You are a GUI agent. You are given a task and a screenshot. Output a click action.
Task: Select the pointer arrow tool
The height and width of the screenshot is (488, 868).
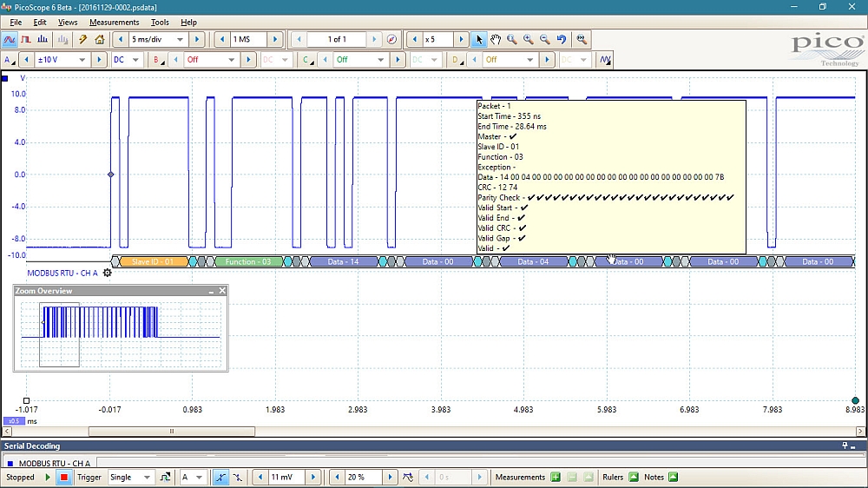pos(479,39)
